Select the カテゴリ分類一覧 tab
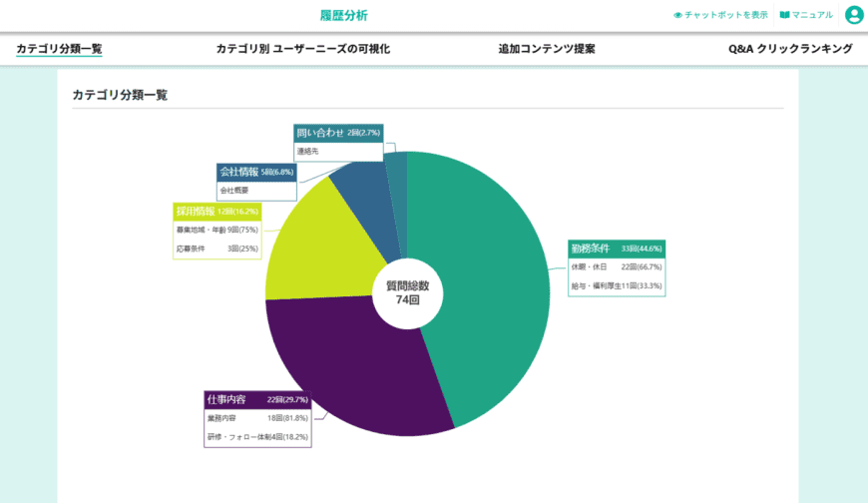Screen dimensions: 868x503 [x=59, y=49]
